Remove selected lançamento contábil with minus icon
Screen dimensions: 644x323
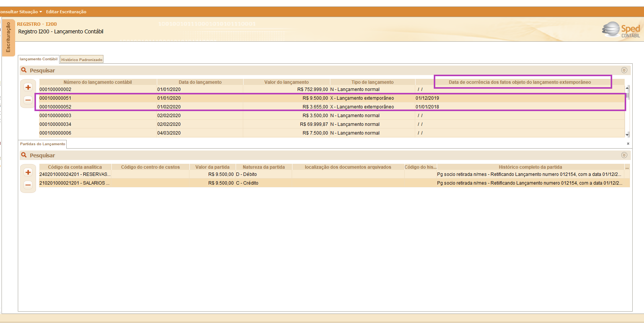[28, 100]
